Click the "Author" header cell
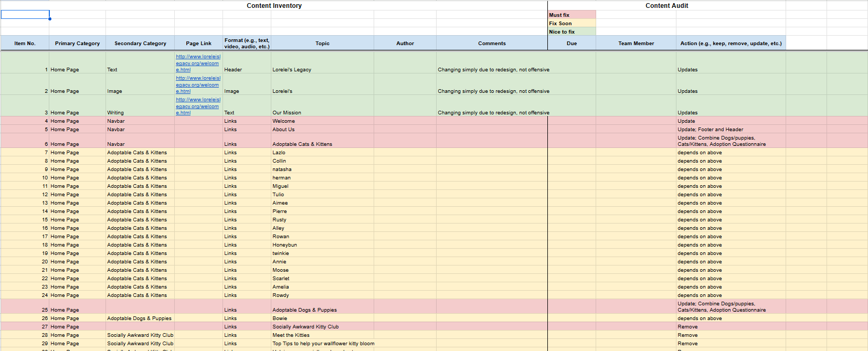Viewport: 868px width, 351px height. (405, 43)
